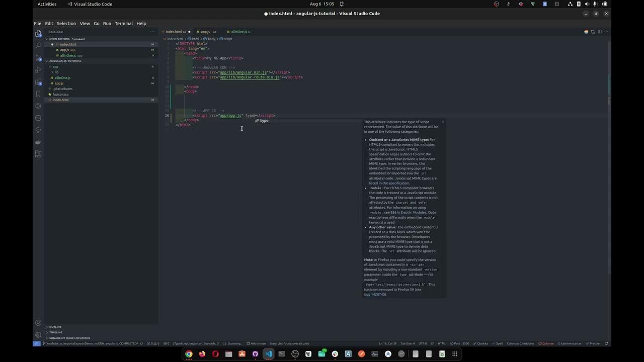
Task: Open the editor More Actions ellipsis
Action: click(x=606, y=32)
